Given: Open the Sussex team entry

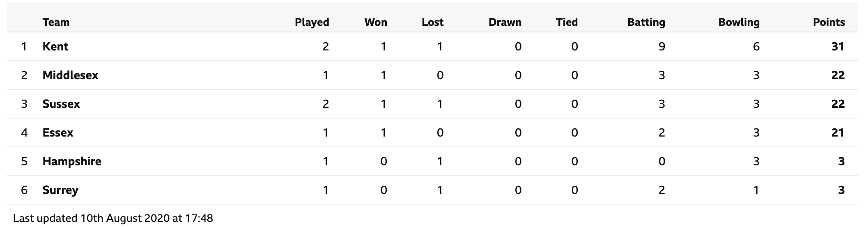Looking at the screenshot, I should click(61, 104).
